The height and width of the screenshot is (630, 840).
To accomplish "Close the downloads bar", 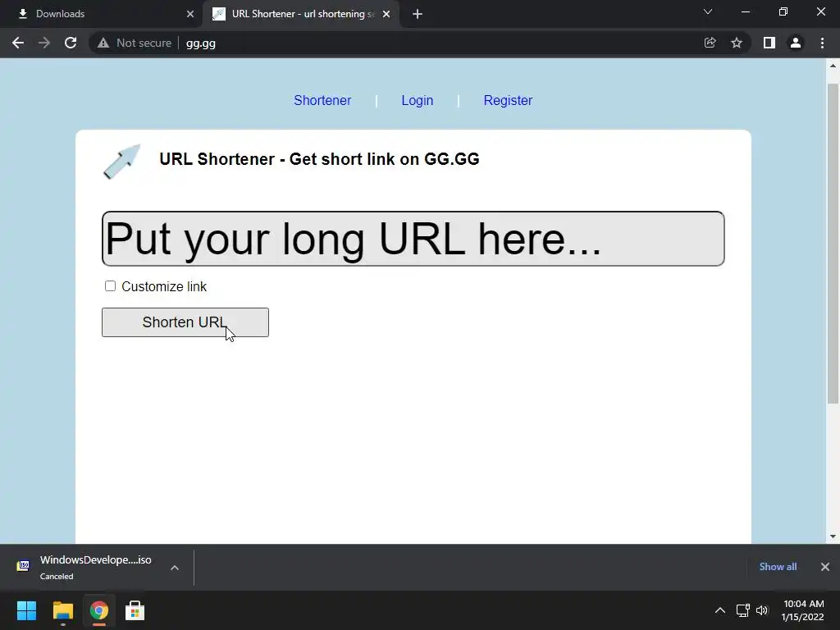I will 825,567.
